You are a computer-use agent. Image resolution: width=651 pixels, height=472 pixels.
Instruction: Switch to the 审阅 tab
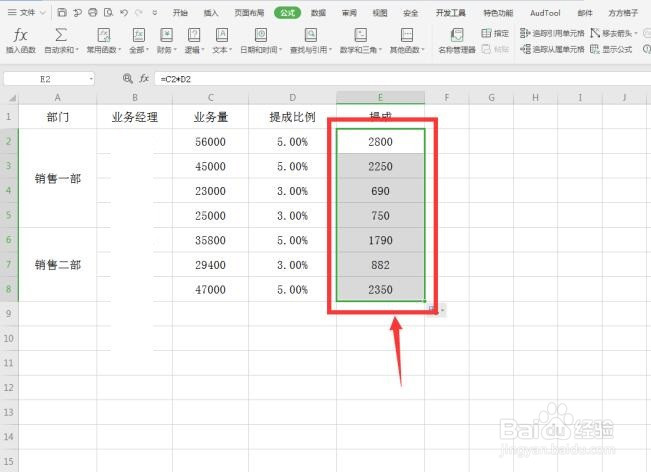pos(349,13)
